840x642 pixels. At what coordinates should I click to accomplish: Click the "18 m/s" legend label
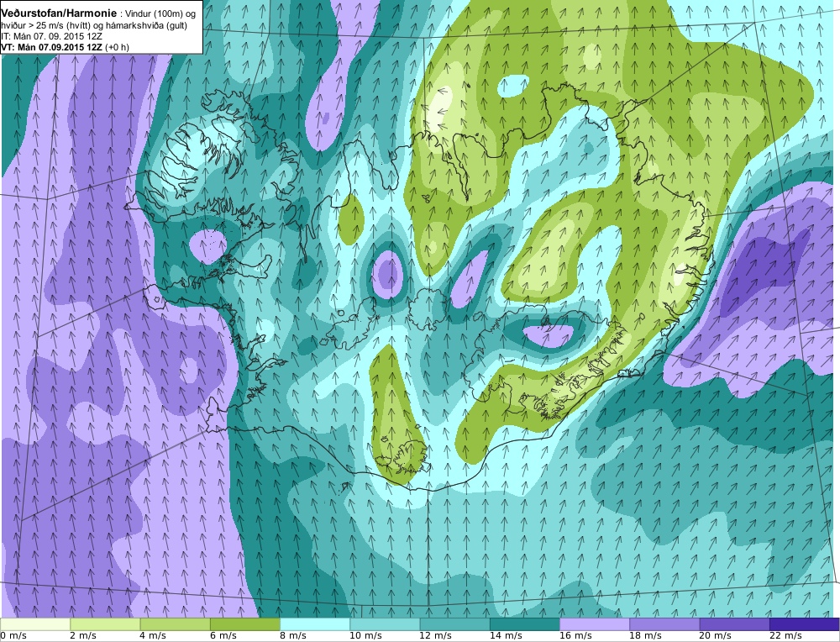645,636
